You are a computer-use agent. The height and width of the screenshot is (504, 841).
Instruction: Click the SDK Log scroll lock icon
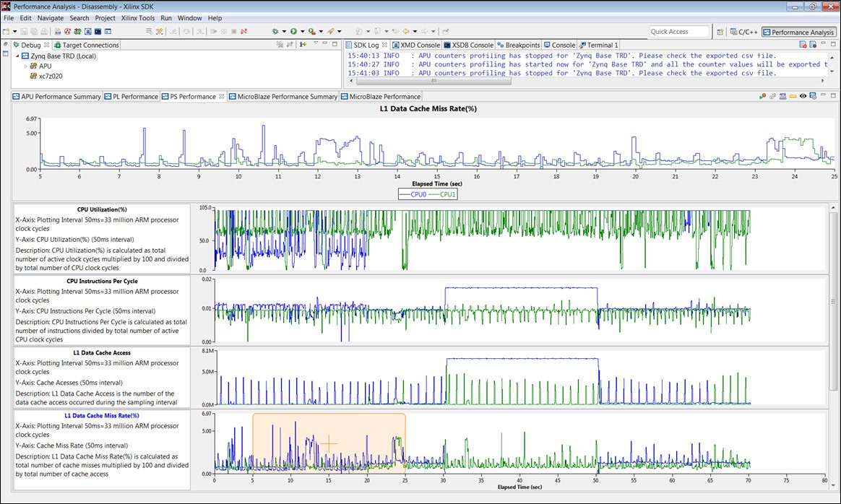[813, 45]
